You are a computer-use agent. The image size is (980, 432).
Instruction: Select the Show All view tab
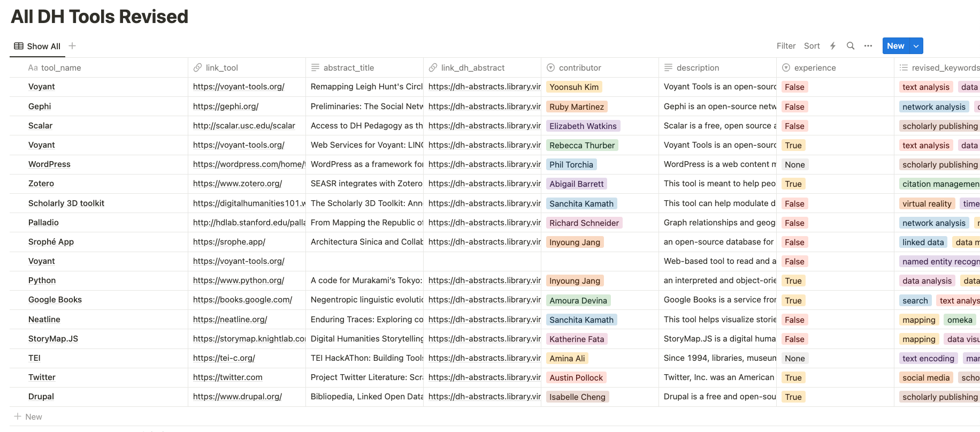click(37, 46)
